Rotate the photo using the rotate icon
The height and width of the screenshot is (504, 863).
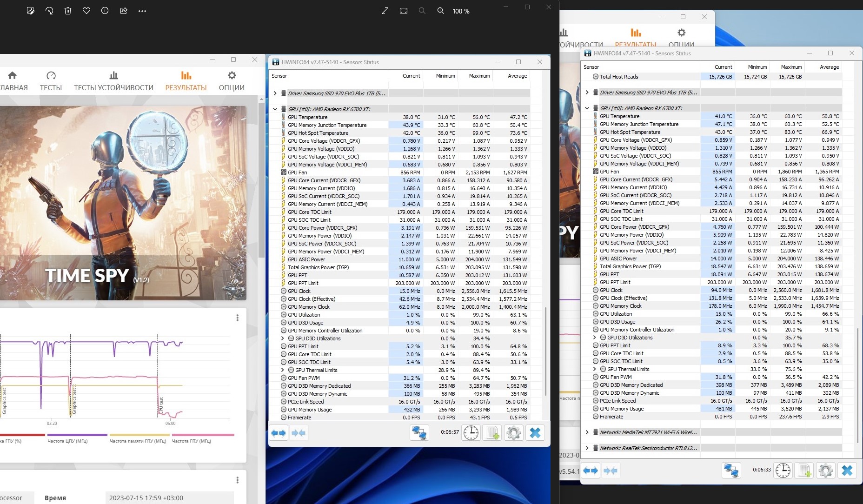(x=49, y=11)
